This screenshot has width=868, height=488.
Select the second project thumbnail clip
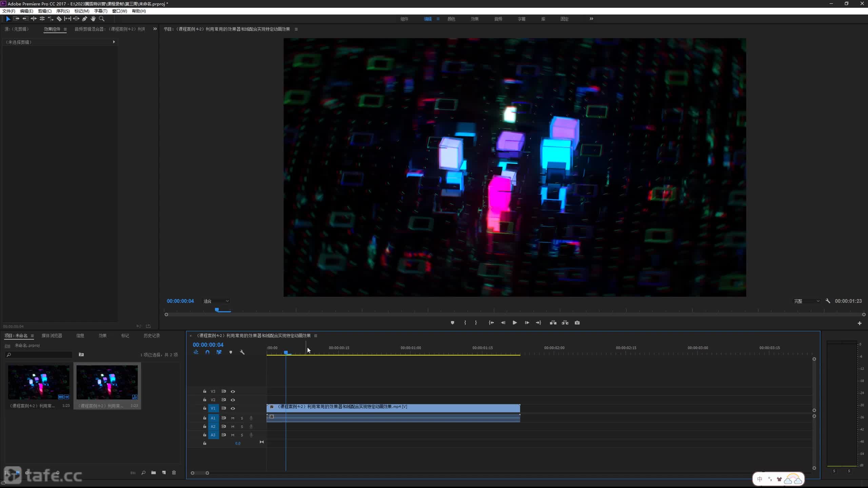point(107,386)
